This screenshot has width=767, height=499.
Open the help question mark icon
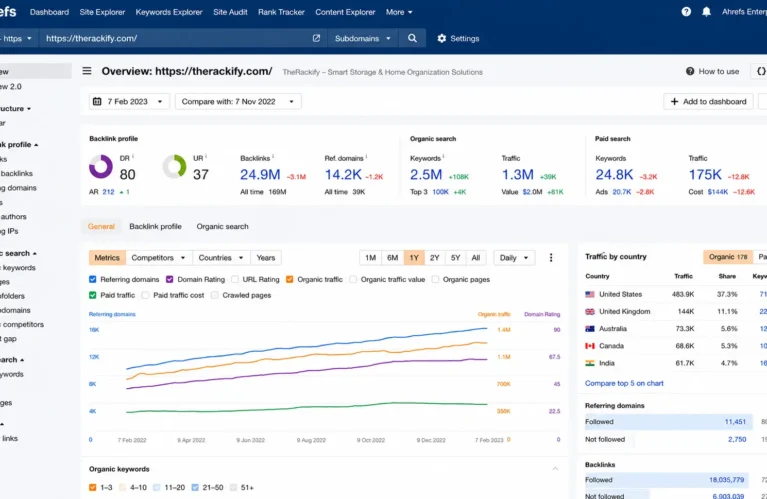[686, 12]
